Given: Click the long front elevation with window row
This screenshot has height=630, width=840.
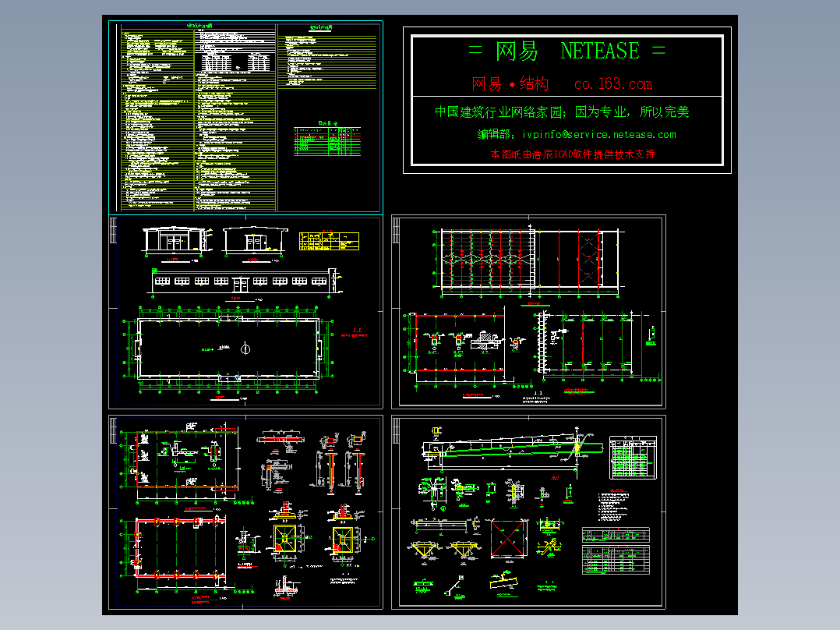Looking at the screenshot, I should (x=245, y=281).
